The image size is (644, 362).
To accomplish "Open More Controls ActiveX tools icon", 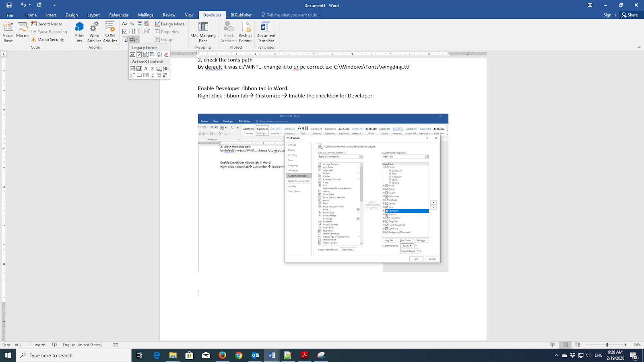I will (165, 75).
